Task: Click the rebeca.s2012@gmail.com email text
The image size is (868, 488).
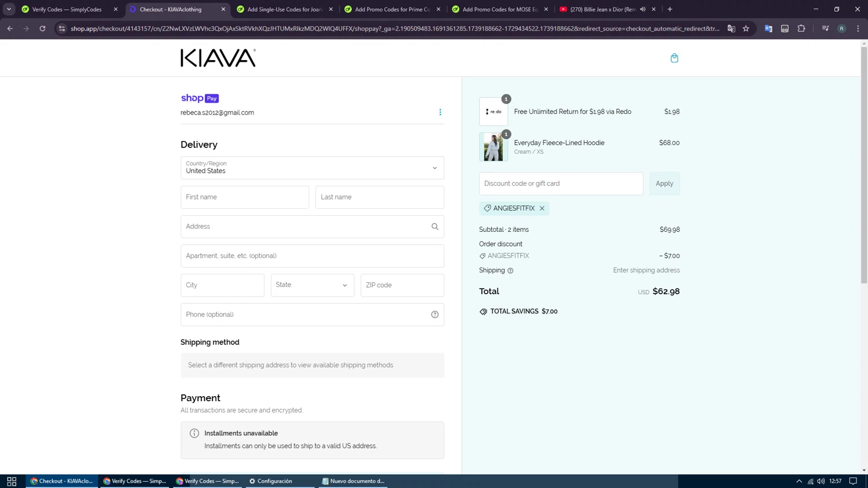Action: coord(217,113)
